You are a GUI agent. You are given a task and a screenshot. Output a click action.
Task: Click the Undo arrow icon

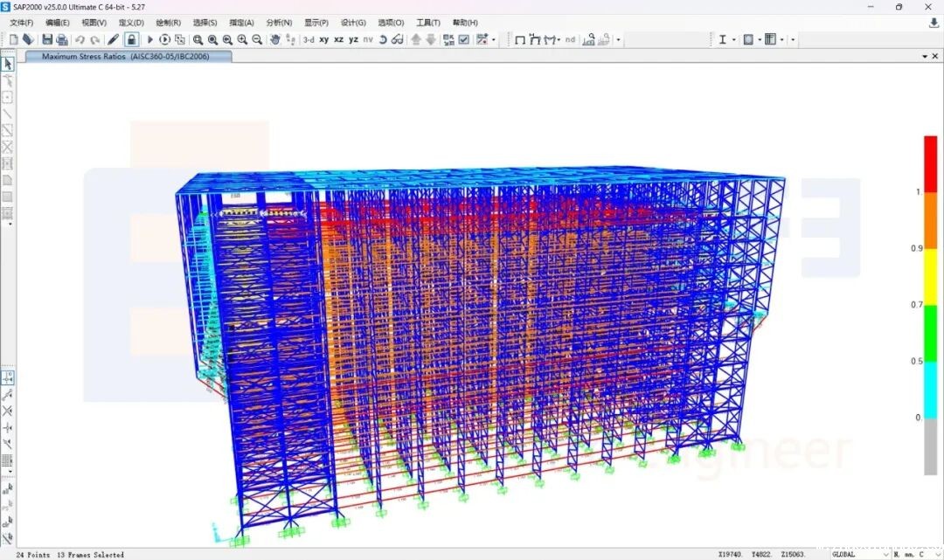point(80,39)
